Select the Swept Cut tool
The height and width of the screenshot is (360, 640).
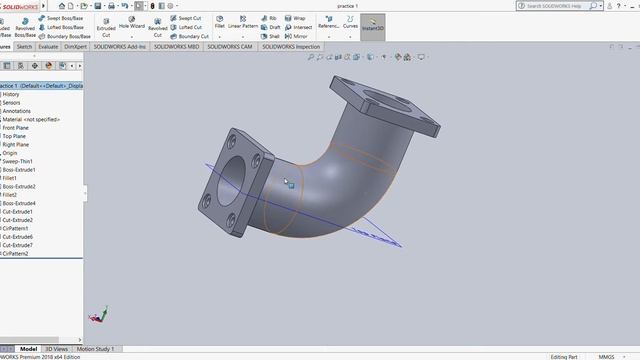(186, 18)
